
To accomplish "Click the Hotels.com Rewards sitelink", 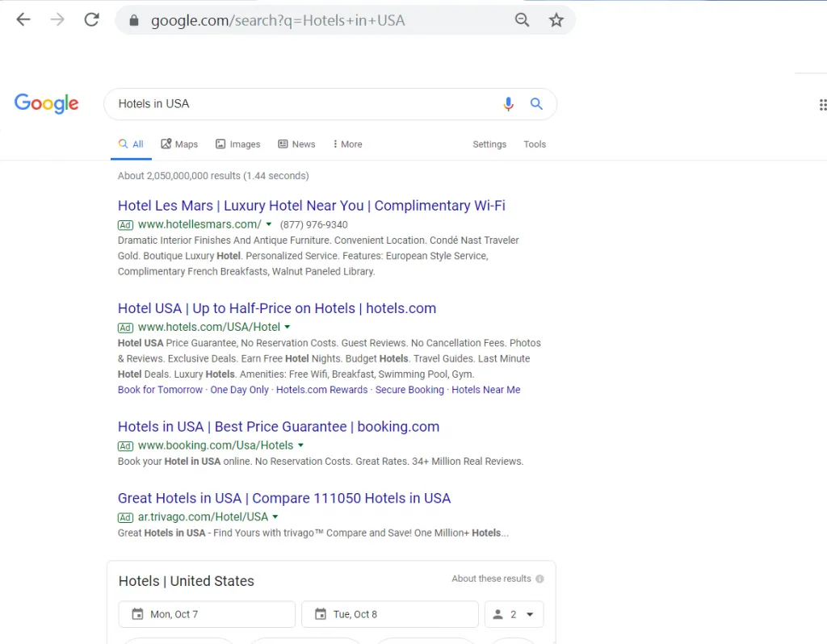I will [x=321, y=390].
